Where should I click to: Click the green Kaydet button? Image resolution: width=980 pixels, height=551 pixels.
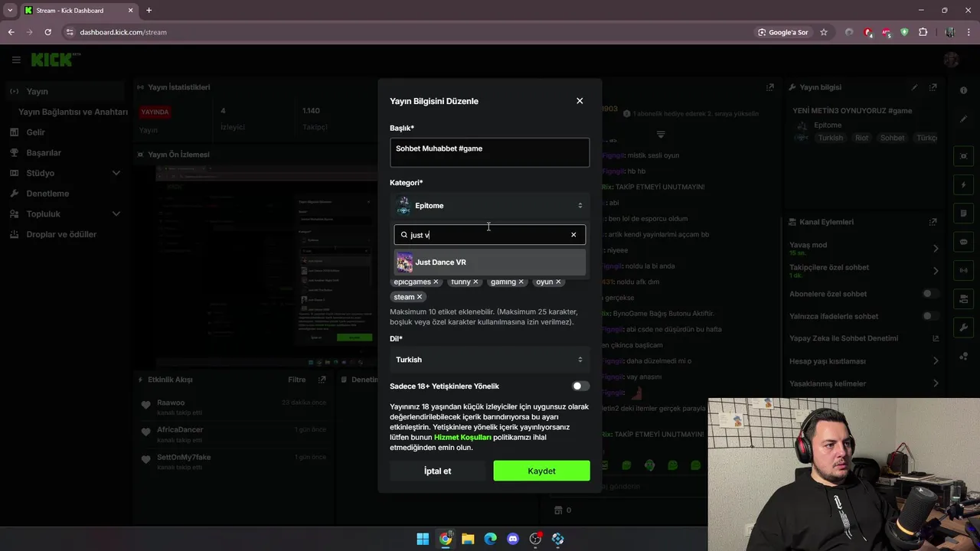click(541, 471)
